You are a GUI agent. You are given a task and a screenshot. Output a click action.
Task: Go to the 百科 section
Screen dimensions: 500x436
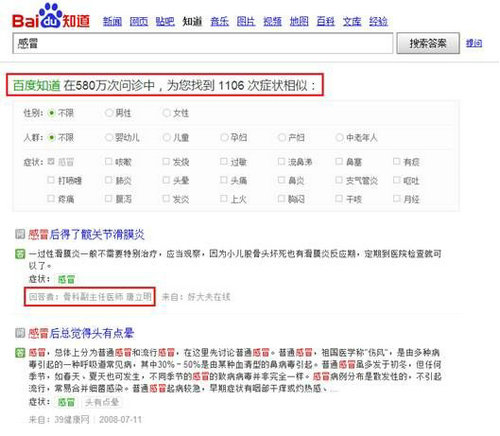pyautogui.click(x=325, y=22)
